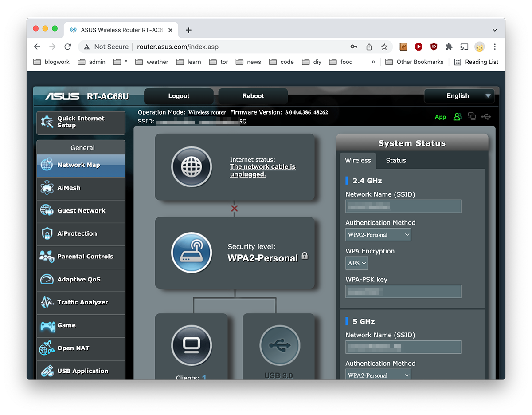Switch to the Status tab
Screen dimensions: 532x415
coord(396,161)
